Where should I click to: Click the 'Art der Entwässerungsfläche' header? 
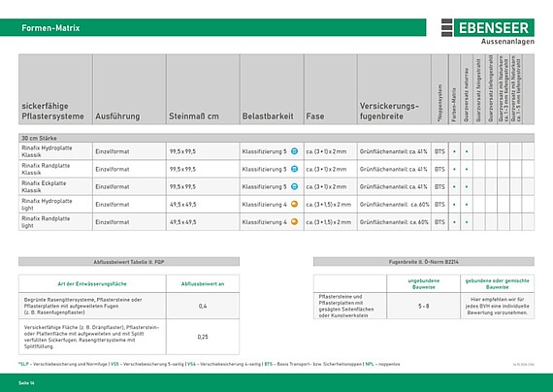click(92, 283)
